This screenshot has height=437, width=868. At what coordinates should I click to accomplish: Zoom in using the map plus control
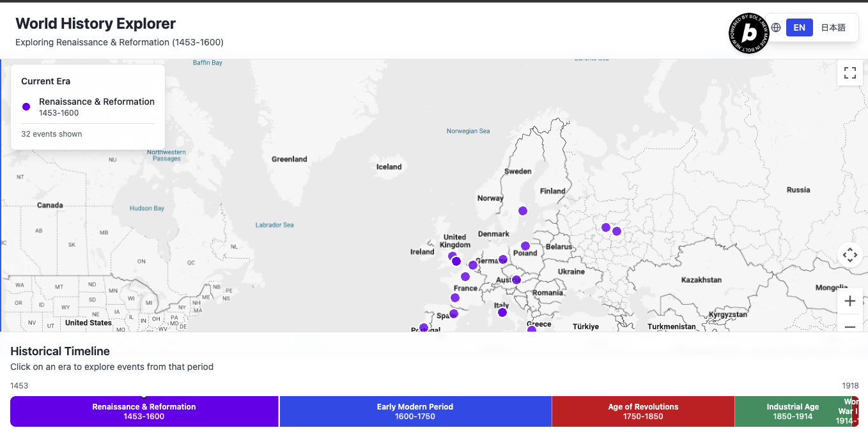pos(849,300)
